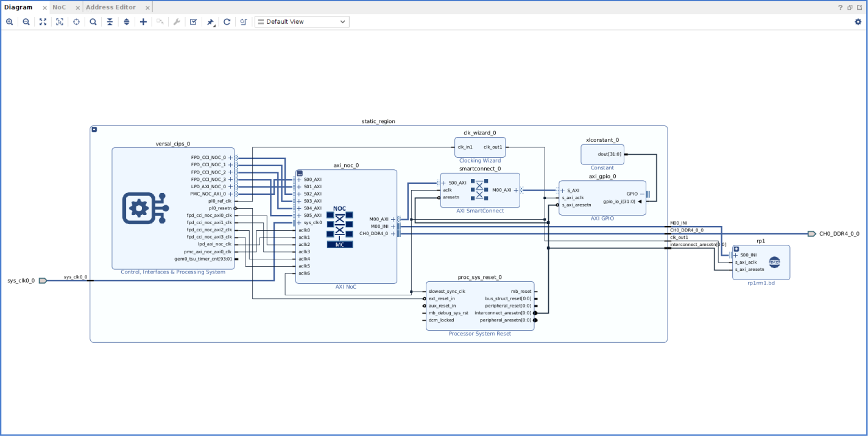This screenshot has height=436, width=868.
Task: Expand the S00_INI pin on rp1
Action: click(737, 255)
